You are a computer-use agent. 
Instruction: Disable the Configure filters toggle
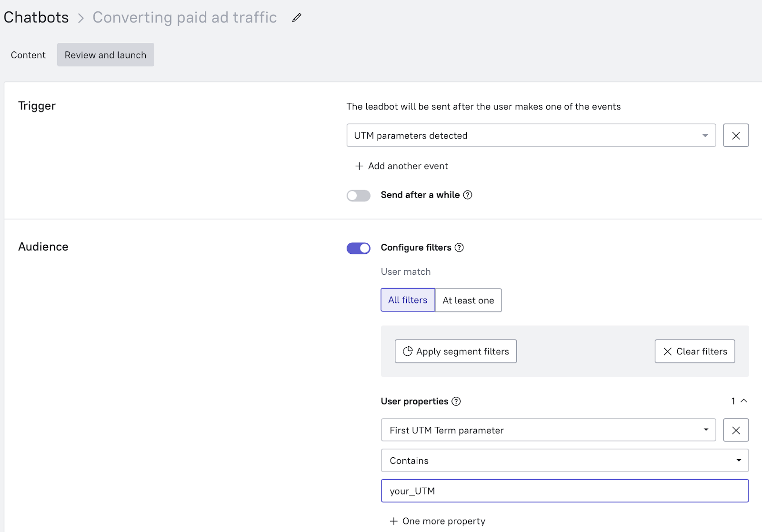point(359,248)
